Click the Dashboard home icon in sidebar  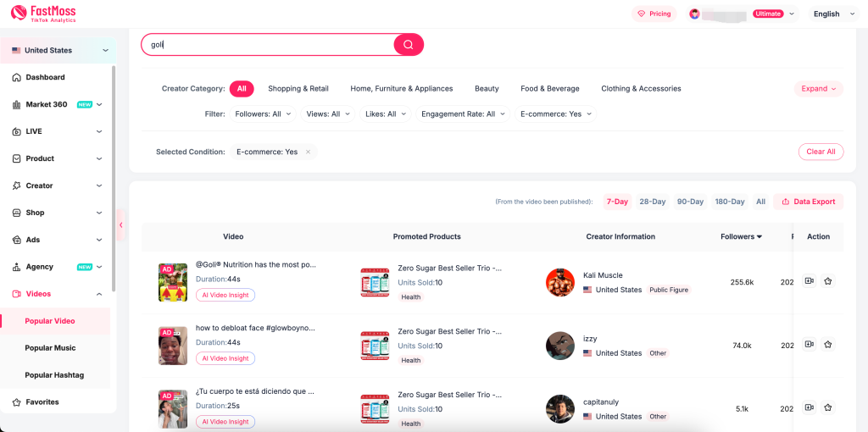click(17, 77)
